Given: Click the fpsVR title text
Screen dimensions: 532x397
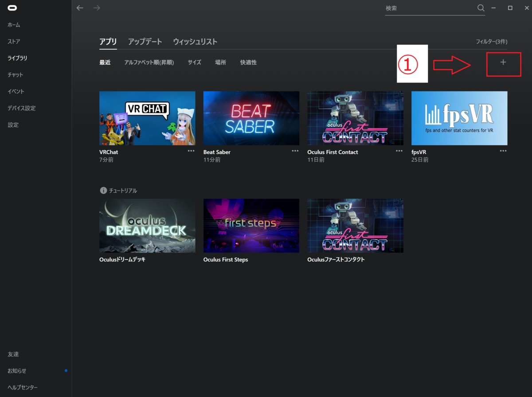Looking at the screenshot, I should 419,152.
